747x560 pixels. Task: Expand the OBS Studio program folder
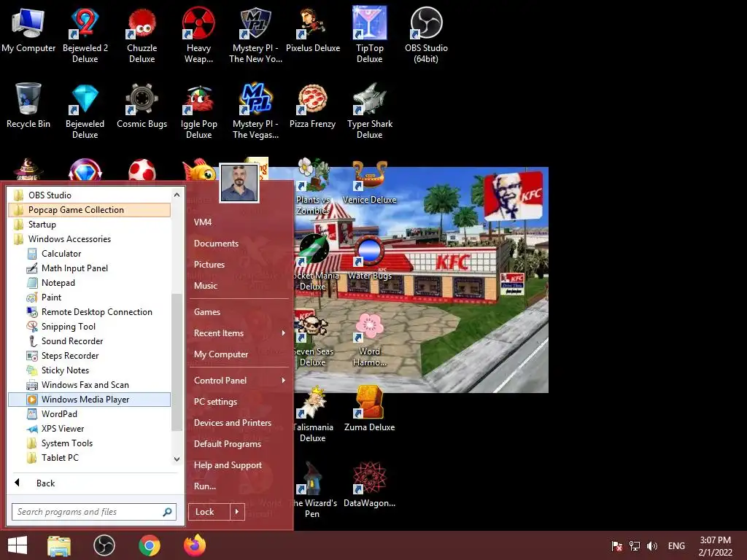click(89, 195)
